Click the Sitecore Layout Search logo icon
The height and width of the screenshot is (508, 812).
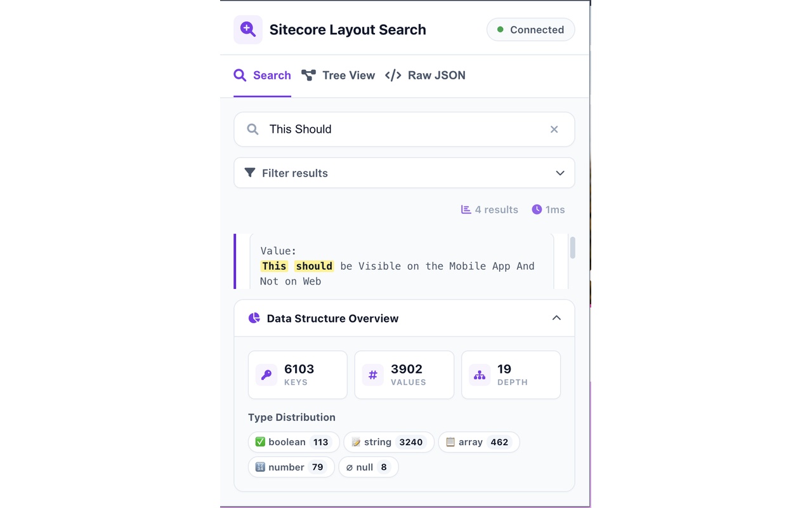pyautogui.click(x=248, y=29)
